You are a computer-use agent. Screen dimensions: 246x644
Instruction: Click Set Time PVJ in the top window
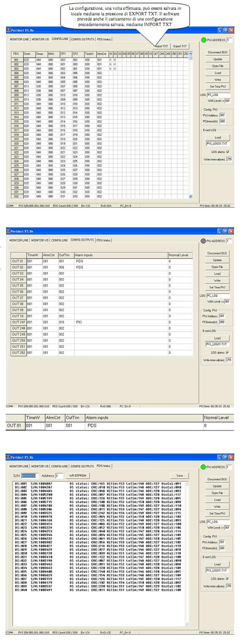pyautogui.click(x=217, y=86)
